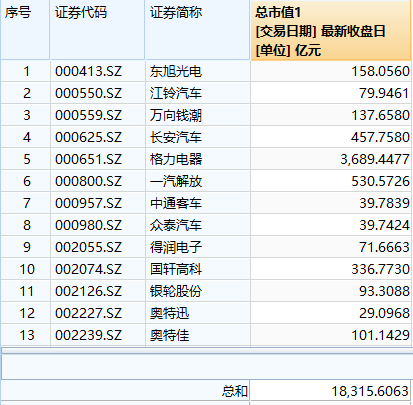The image size is (413, 405).
Task: Select stock code 000413.SZ cell
Action: 98,71
